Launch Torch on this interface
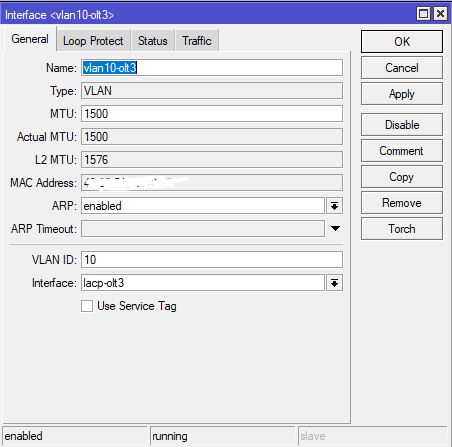This screenshot has width=452, height=447. pyautogui.click(x=402, y=229)
